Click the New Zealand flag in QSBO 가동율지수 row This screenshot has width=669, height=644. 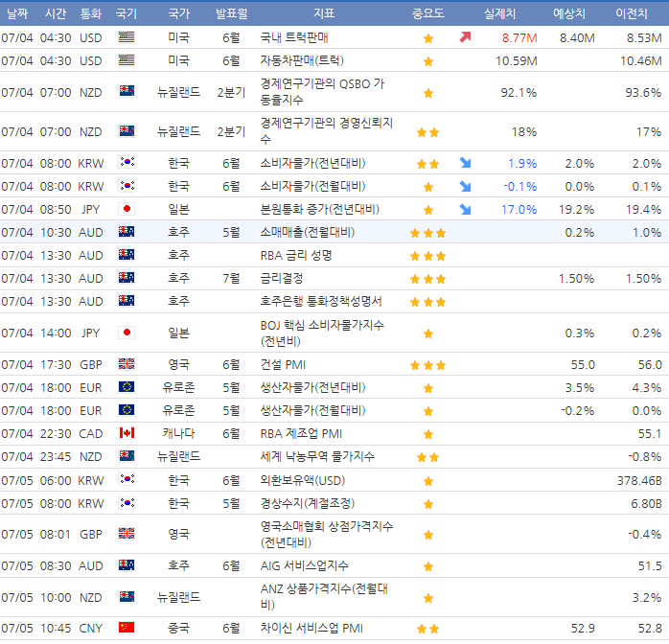(x=127, y=91)
